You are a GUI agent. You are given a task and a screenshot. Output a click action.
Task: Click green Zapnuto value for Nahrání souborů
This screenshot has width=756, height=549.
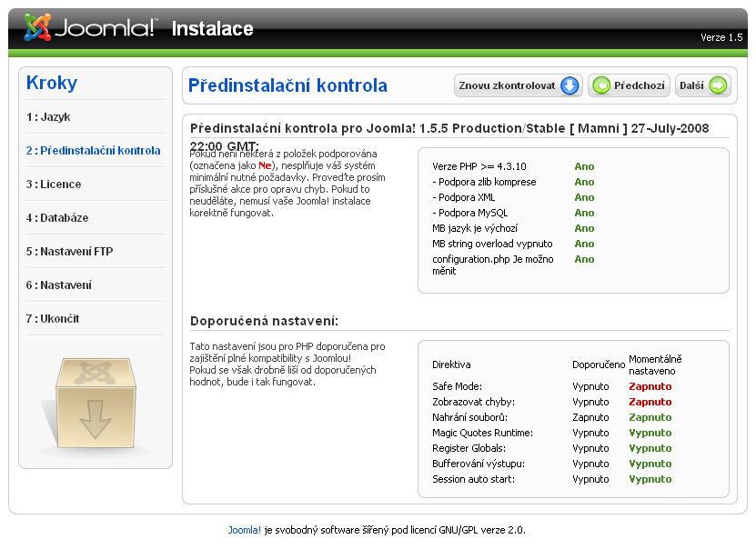pos(650,417)
